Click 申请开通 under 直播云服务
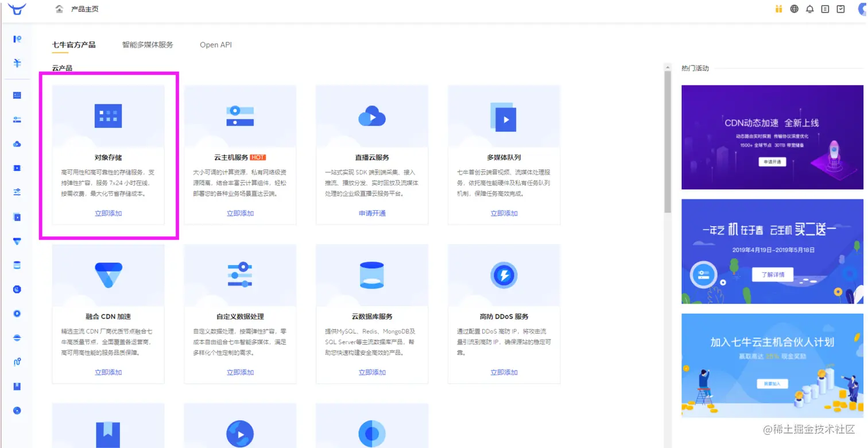Screen dimensions: 868x448 coord(372,213)
